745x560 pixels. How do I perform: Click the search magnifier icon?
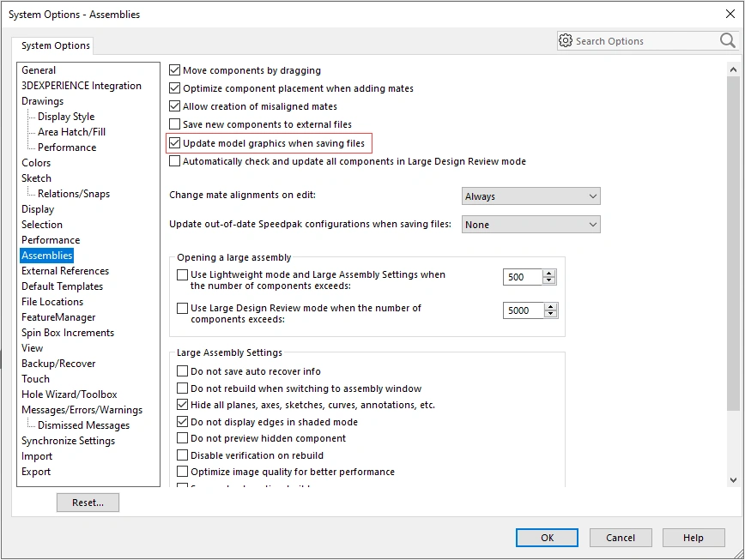point(727,40)
